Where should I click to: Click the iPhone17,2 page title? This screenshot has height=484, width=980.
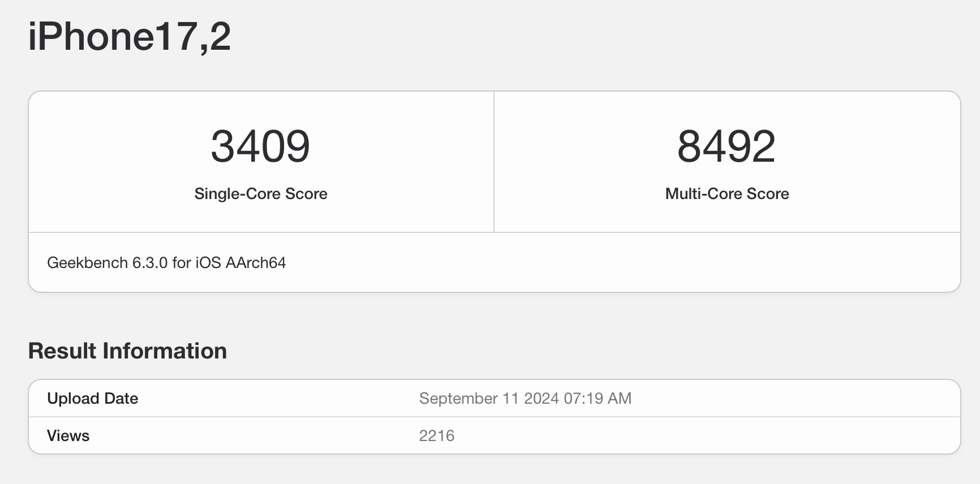click(x=130, y=37)
